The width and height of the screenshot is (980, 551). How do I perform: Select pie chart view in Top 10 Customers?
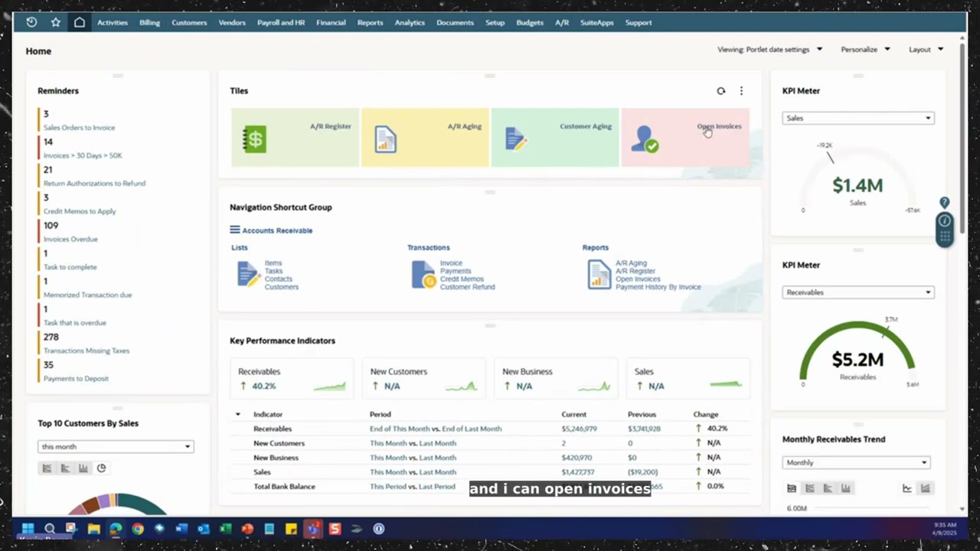point(101,468)
